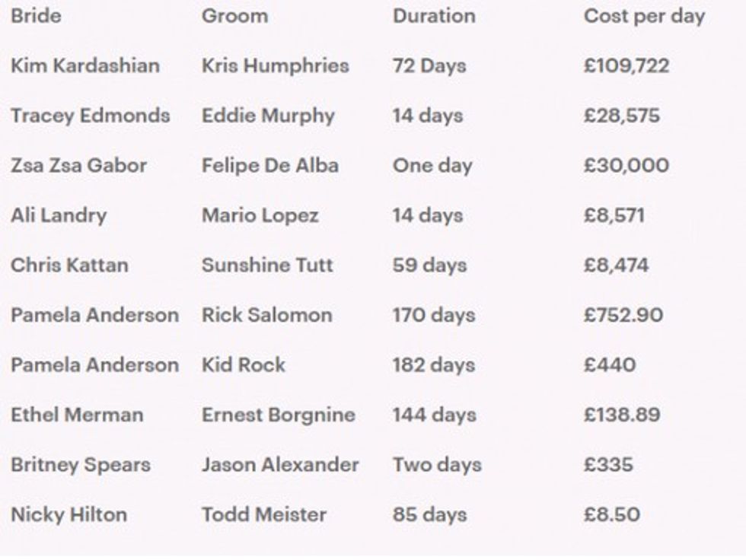
Task: Click the Duration column header
Action: pos(433,16)
